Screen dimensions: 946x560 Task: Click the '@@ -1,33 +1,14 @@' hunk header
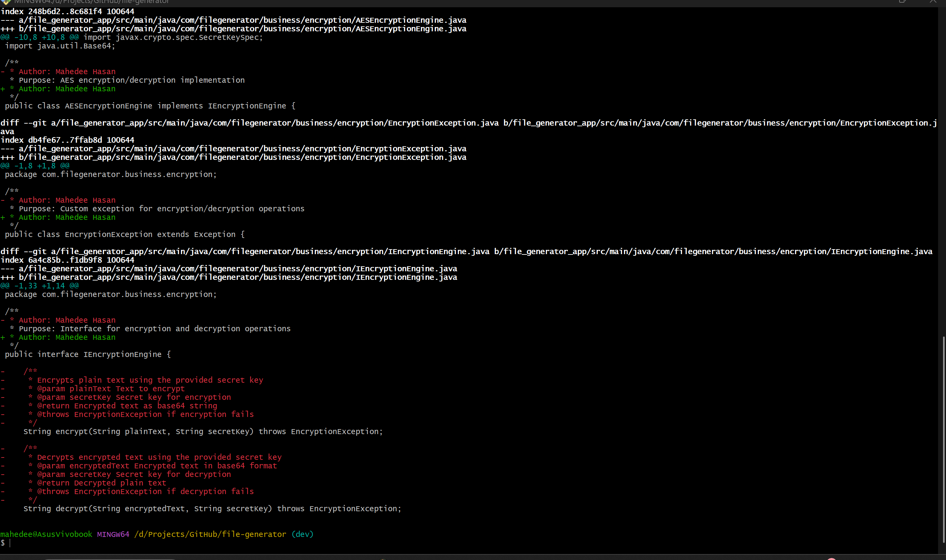tap(40, 286)
